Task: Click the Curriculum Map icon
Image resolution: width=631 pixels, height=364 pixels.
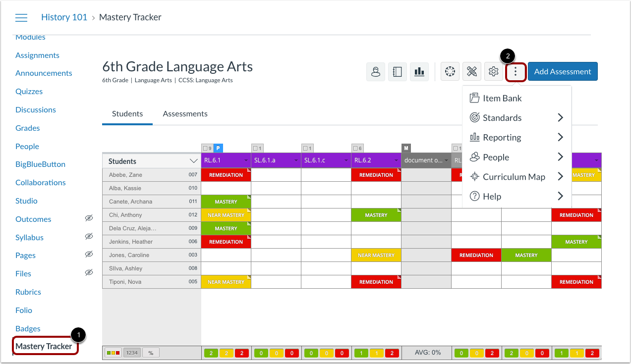Action: (474, 177)
